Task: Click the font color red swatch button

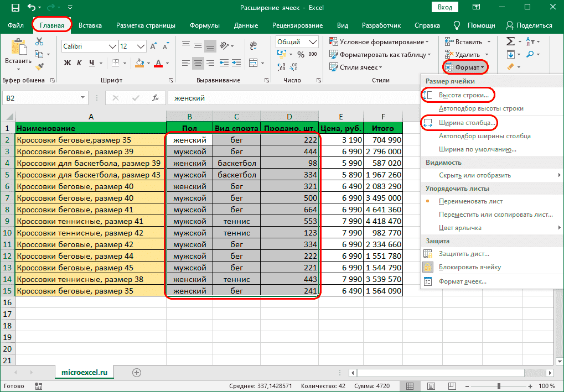Action: coord(158,62)
